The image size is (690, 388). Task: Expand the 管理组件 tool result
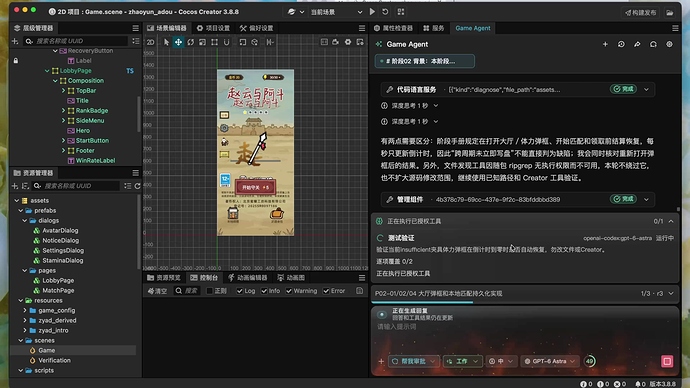pos(646,200)
